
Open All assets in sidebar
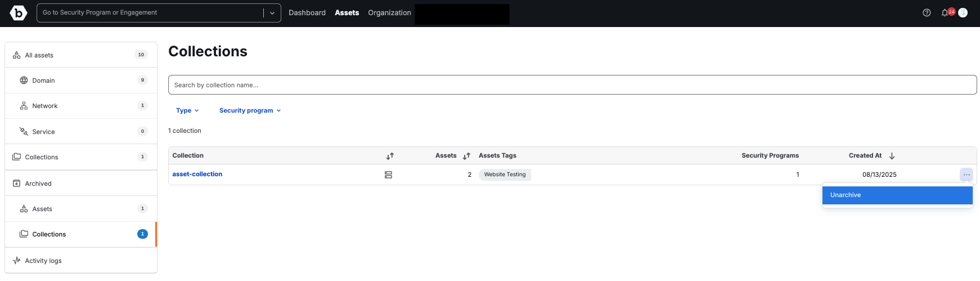(81, 55)
